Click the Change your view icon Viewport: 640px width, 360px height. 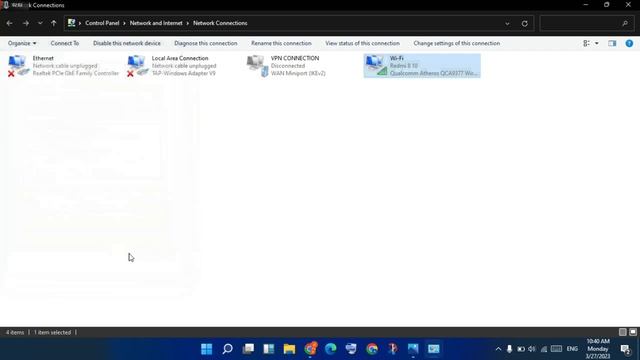pyautogui.click(x=587, y=43)
